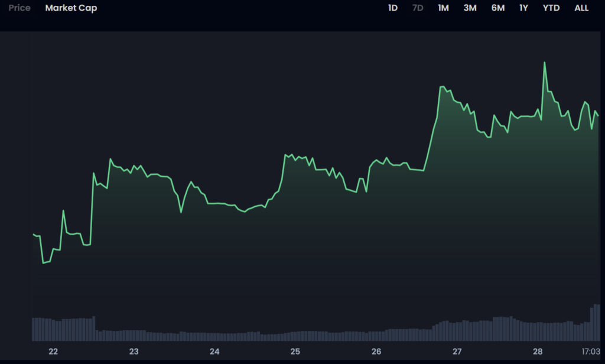Choose the 3M chart range
This screenshot has width=605, height=364.
[470, 8]
